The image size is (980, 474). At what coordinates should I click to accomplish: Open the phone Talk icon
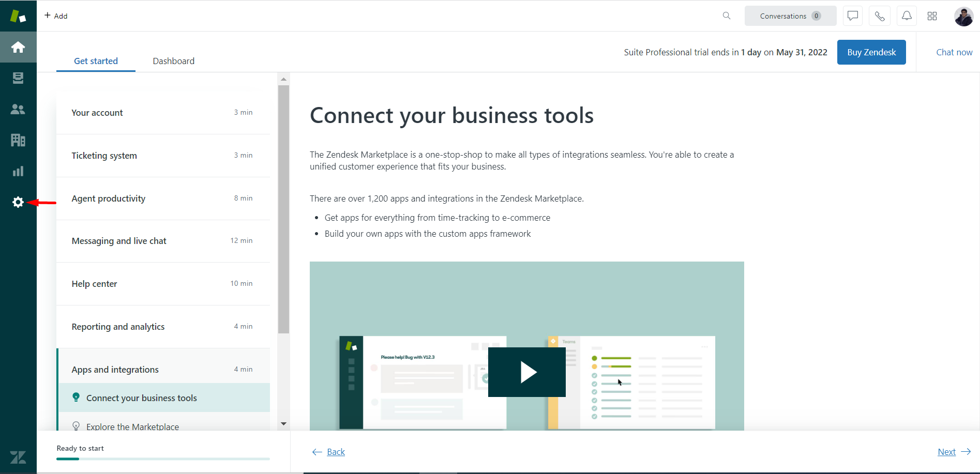(x=880, y=16)
